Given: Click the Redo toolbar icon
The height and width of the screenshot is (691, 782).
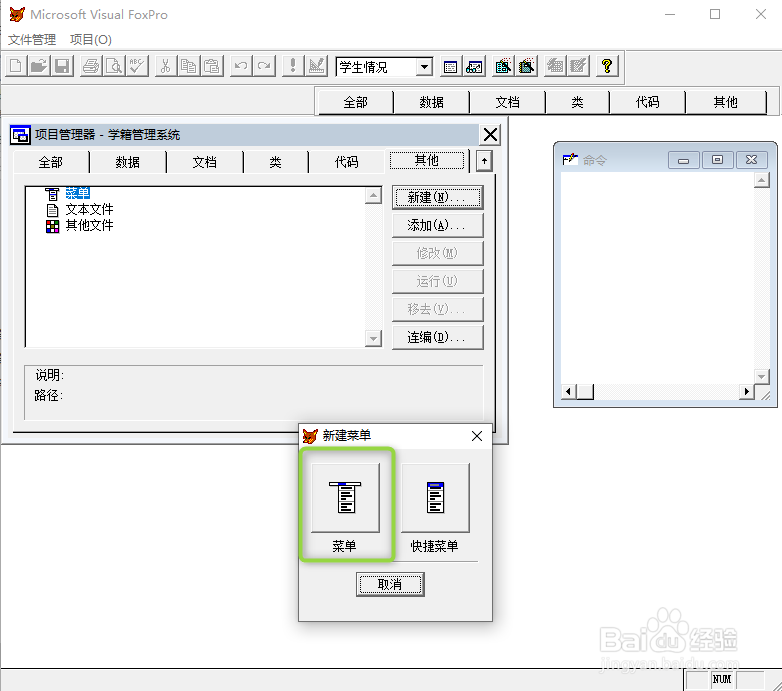Looking at the screenshot, I should (x=264, y=66).
